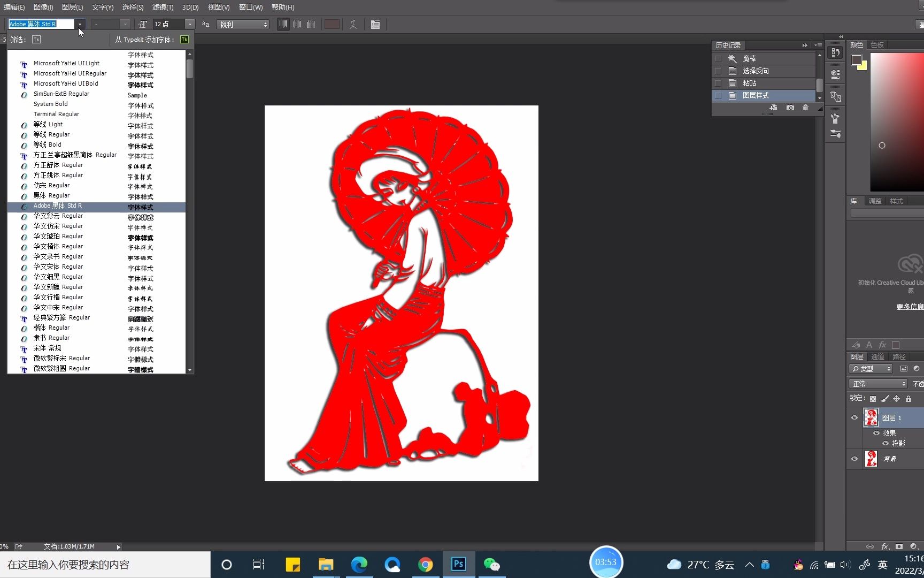Click the green Typekit add fonts icon
Screen dimensions: 924x578
[x=184, y=40]
